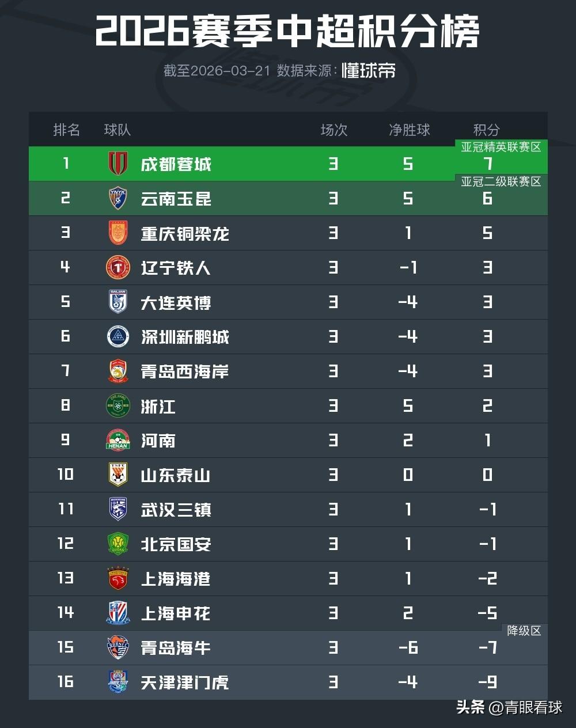Click the 成都蓉城 team crest icon
This screenshot has height=728, width=576.
coord(118,164)
